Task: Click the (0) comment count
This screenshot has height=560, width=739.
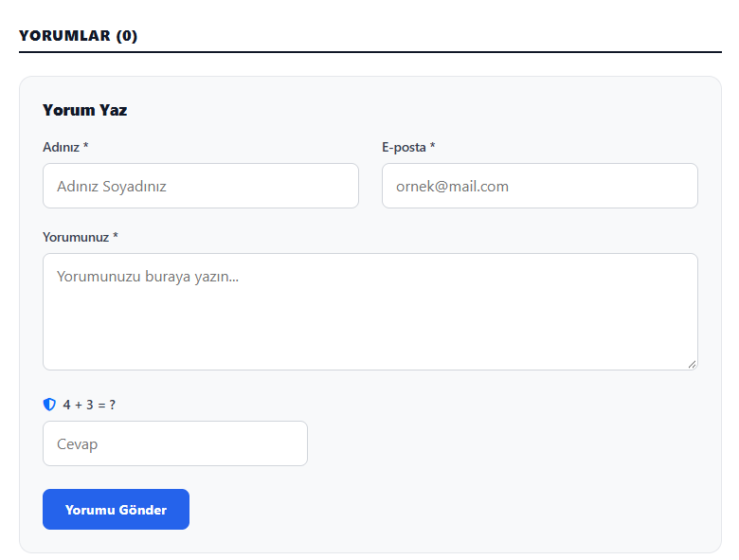Action: coord(127,36)
